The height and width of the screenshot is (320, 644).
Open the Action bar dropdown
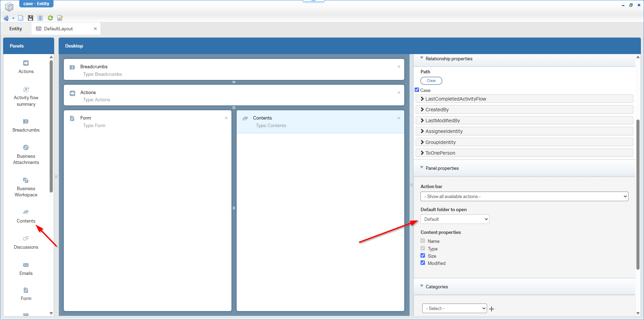(x=524, y=196)
